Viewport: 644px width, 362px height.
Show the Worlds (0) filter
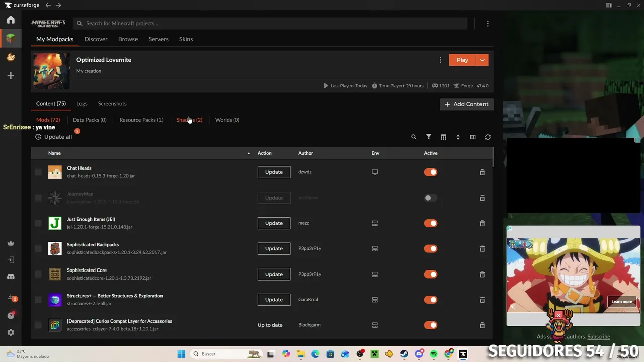227,120
